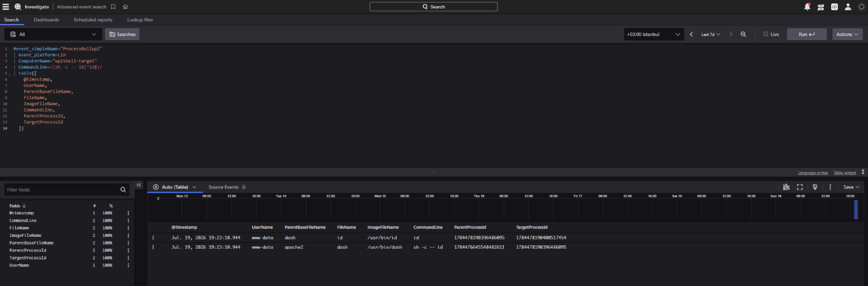Bookmark the Advanced event search page
The height and width of the screenshot is (286, 868).
(113, 7)
